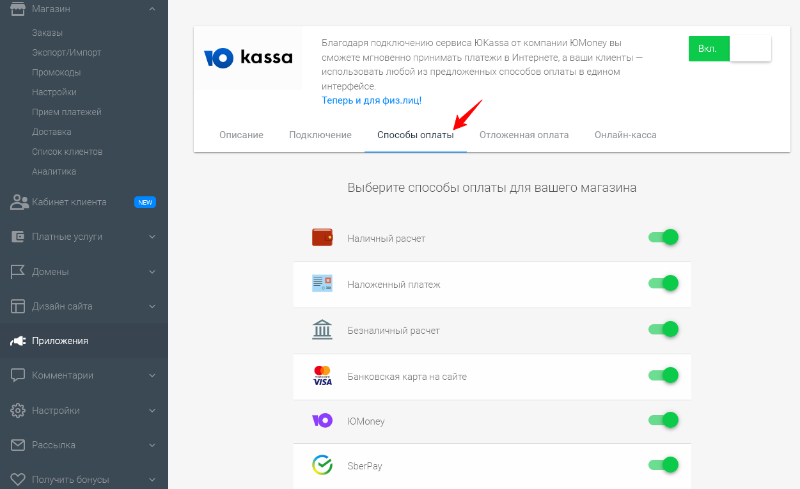Toggle the Вкл. main service switch
Image resolution: width=800 pixels, height=489 pixels.
[730, 48]
